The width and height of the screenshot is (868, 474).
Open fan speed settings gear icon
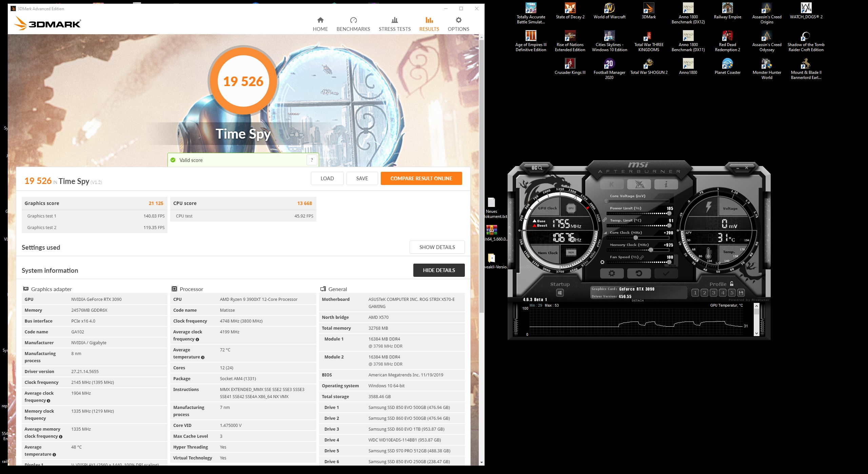[x=602, y=262]
